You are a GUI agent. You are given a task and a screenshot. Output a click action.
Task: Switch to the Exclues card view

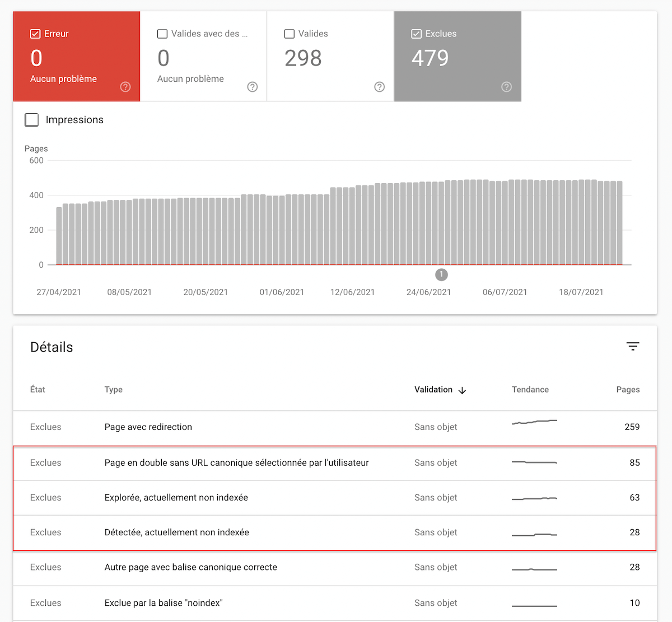point(458,56)
